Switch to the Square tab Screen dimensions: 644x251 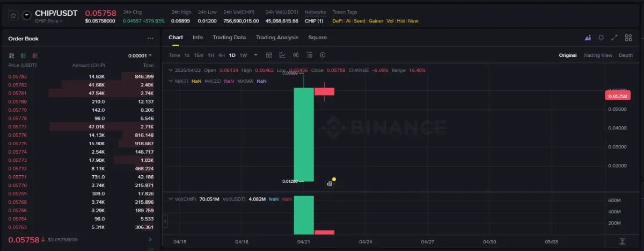317,38
